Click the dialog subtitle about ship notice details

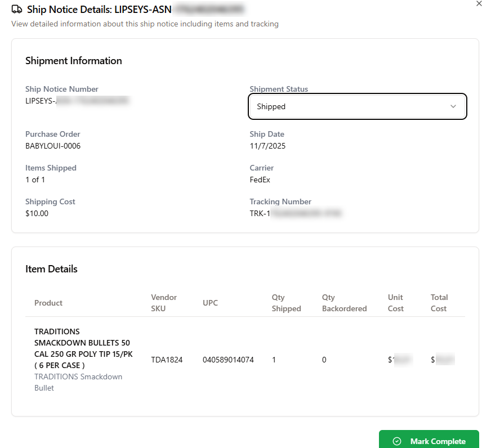point(145,24)
